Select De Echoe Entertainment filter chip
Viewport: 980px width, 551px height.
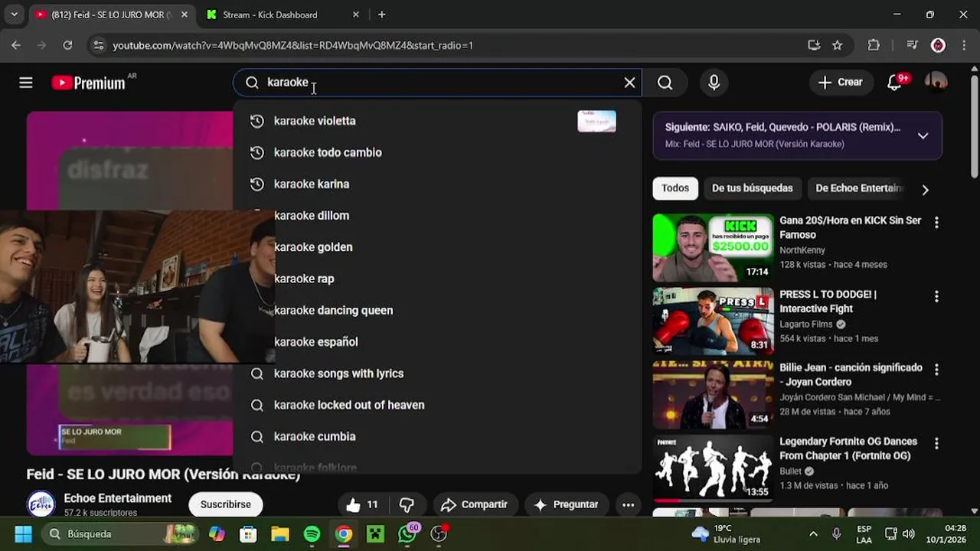point(857,188)
